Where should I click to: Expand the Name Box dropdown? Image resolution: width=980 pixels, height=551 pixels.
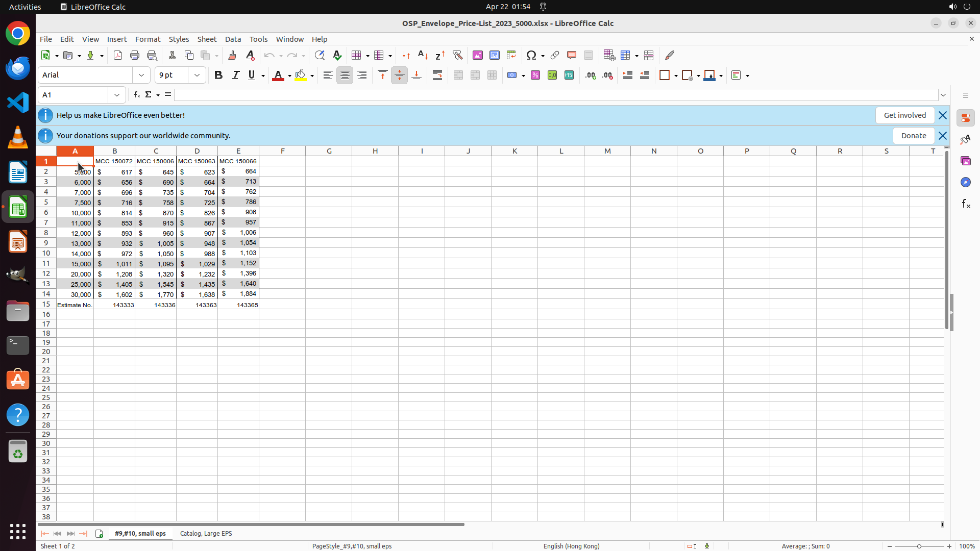coord(117,95)
